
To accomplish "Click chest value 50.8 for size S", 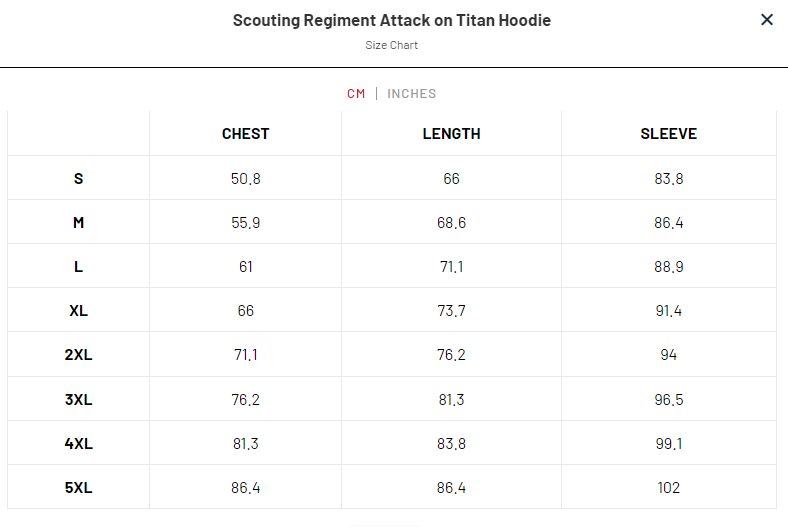I will tap(245, 179).
